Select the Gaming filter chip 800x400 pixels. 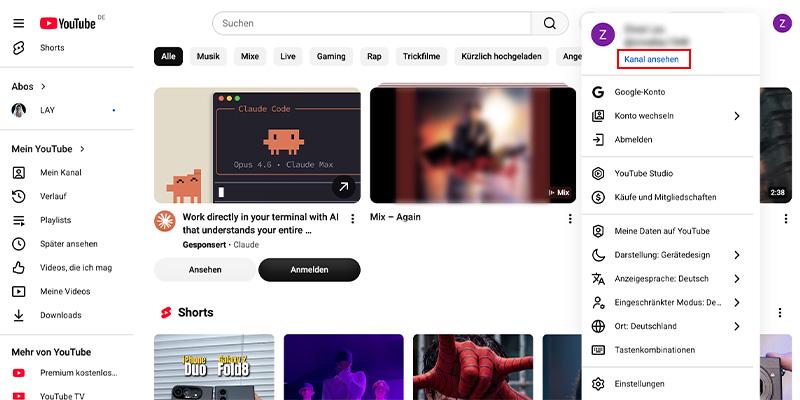[x=331, y=57]
